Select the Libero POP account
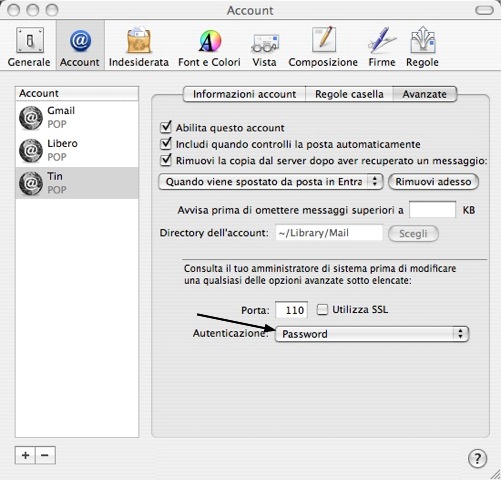 point(77,150)
